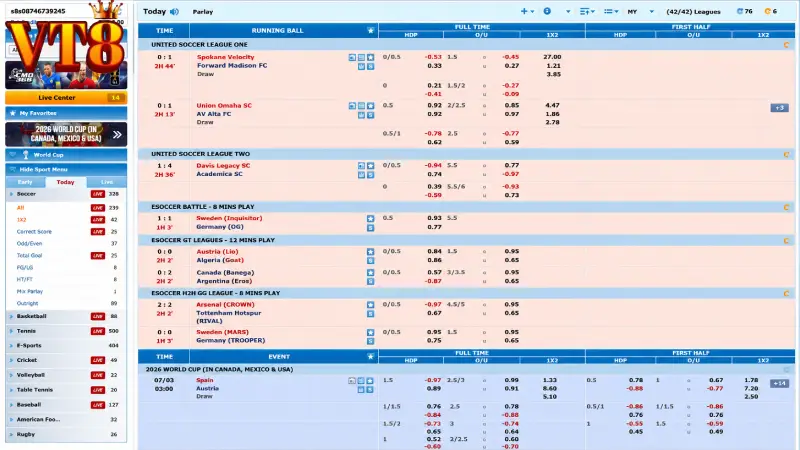Image resolution: width=800 pixels, height=450 pixels.
Task: Favorite the Arsenal (CROWN) match
Action: coord(370,305)
